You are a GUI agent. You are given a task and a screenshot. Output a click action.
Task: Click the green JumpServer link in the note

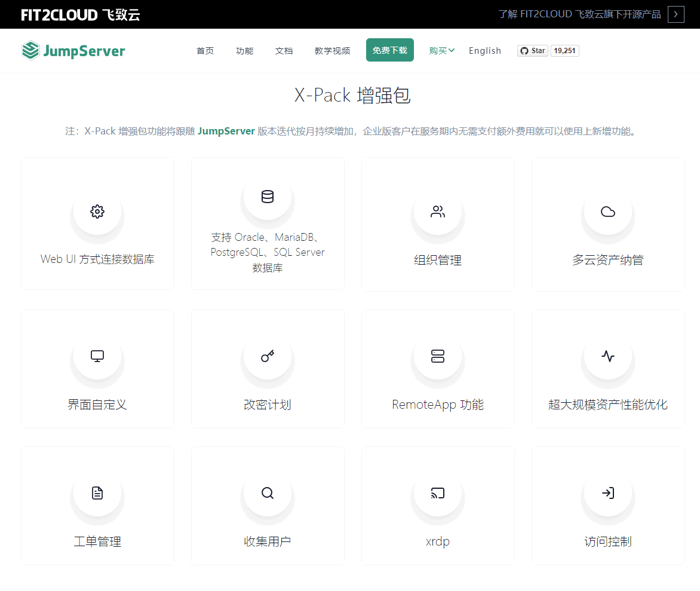[226, 131]
